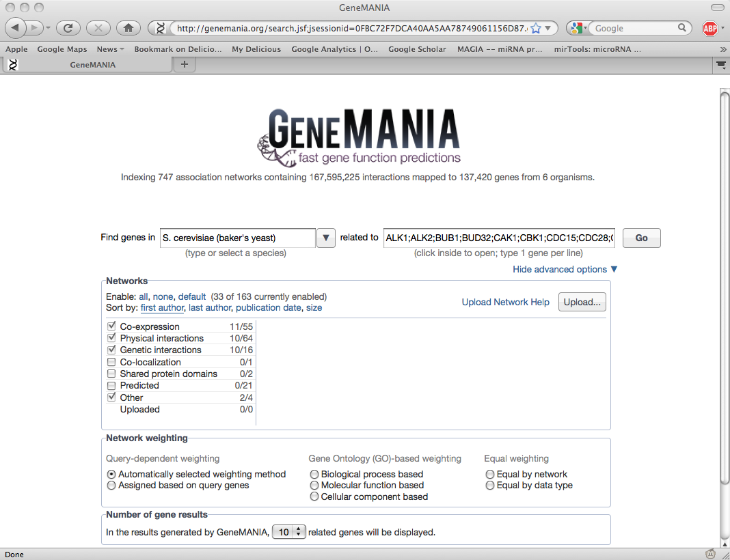Open the News bookmarks menu
Viewport: 730px width, 560px height.
click(110, 49)
